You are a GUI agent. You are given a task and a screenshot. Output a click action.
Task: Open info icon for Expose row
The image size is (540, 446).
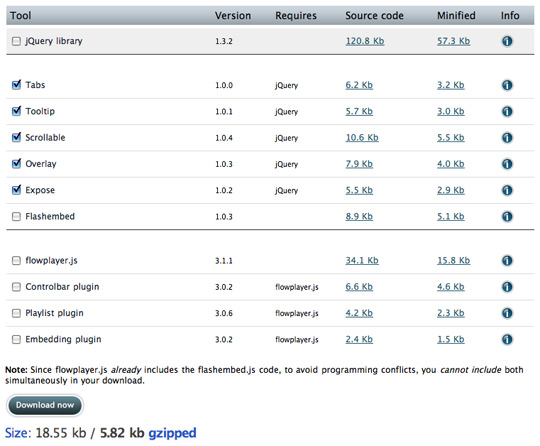coord(507,190)
